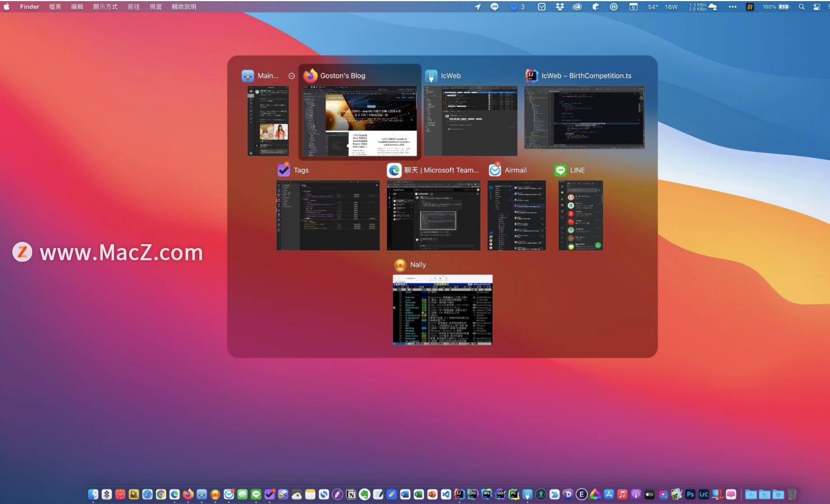The width and height of the screenshot is (830, 504).
Task: Click the Nally icon above the terminal preview
Action: [x=400, y=264]
